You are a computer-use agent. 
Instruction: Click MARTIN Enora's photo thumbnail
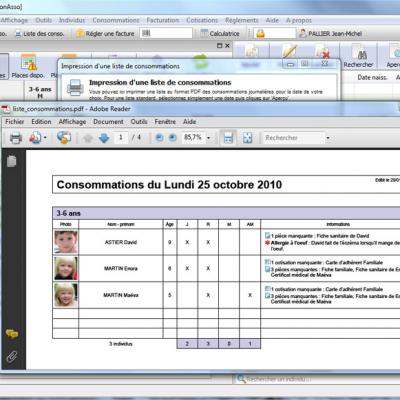coord(66,268)
